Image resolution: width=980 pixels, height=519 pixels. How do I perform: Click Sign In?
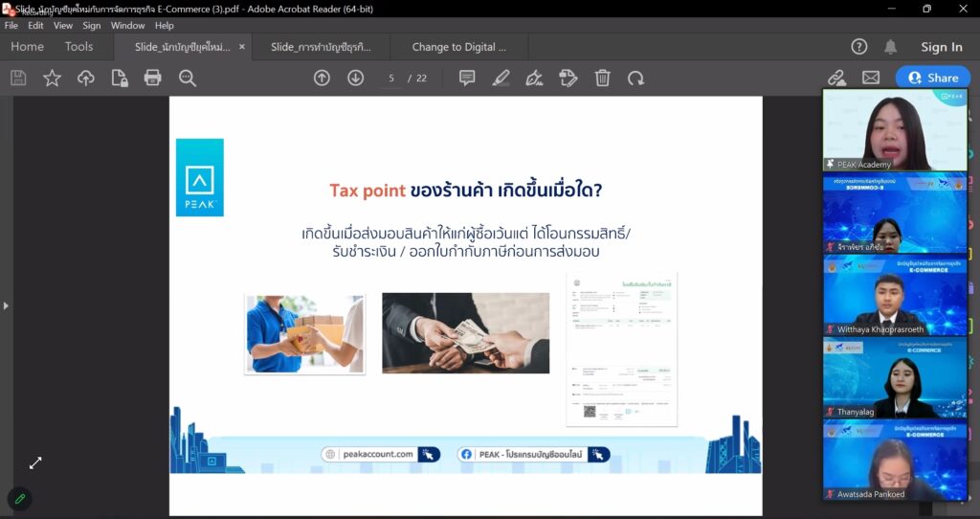[942, 47]
